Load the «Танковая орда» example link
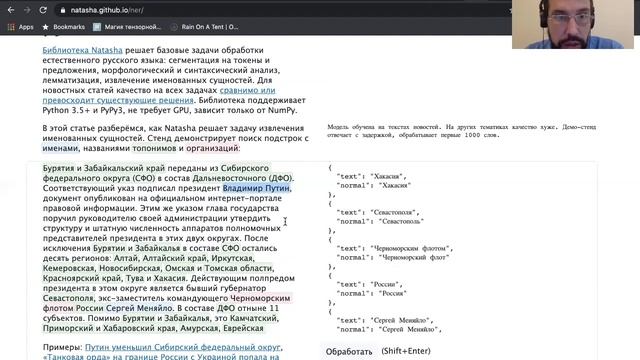640x360 pixels. tap(161, 356)
